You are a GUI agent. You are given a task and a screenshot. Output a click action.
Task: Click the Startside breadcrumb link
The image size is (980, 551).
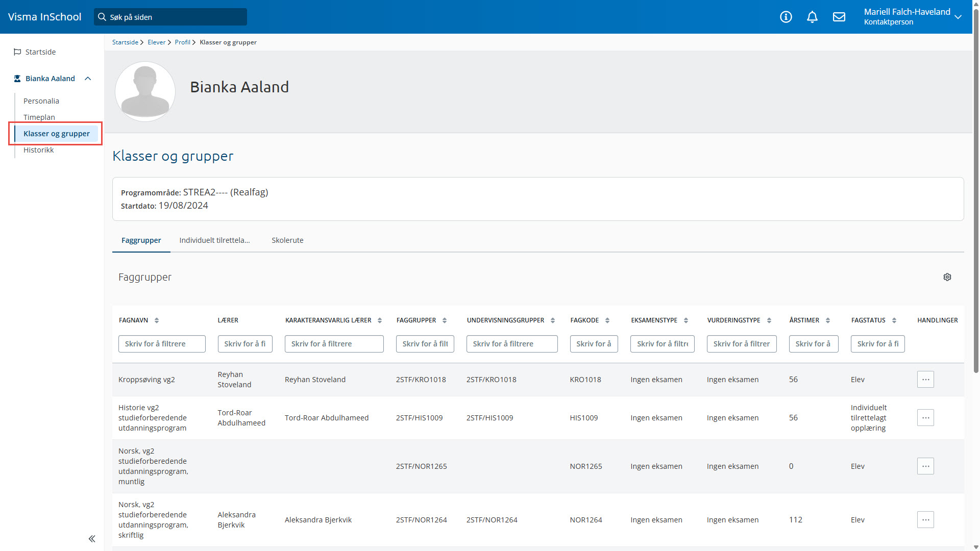pos(125,42)
